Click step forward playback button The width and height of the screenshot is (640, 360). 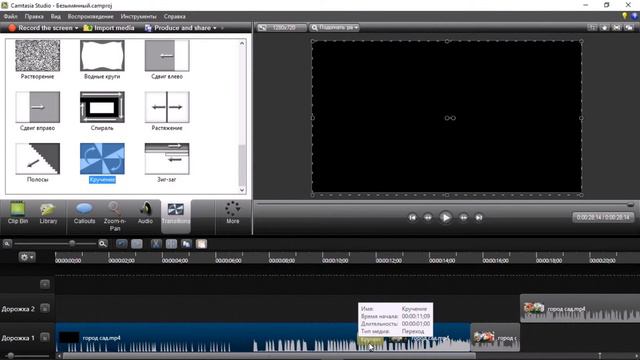pos(464,218)
